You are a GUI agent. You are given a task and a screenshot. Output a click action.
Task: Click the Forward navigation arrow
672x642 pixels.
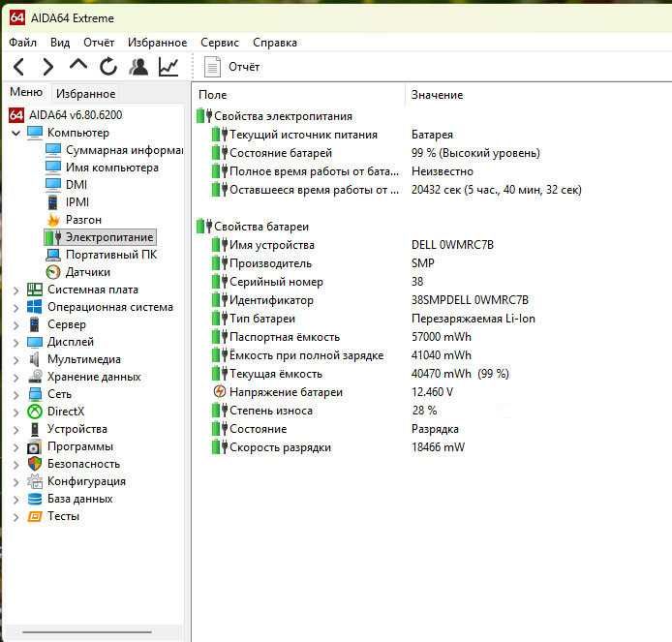coord(48,67)
